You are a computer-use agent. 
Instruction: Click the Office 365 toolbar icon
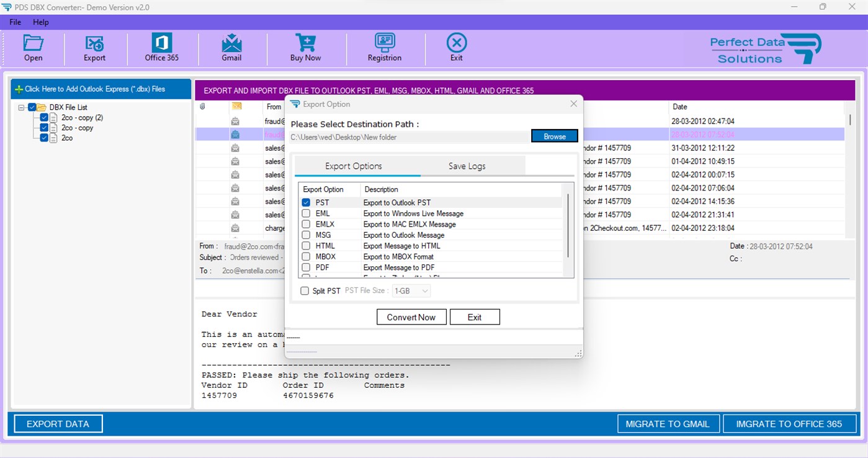pyautogui.click(x=161, y=48)
